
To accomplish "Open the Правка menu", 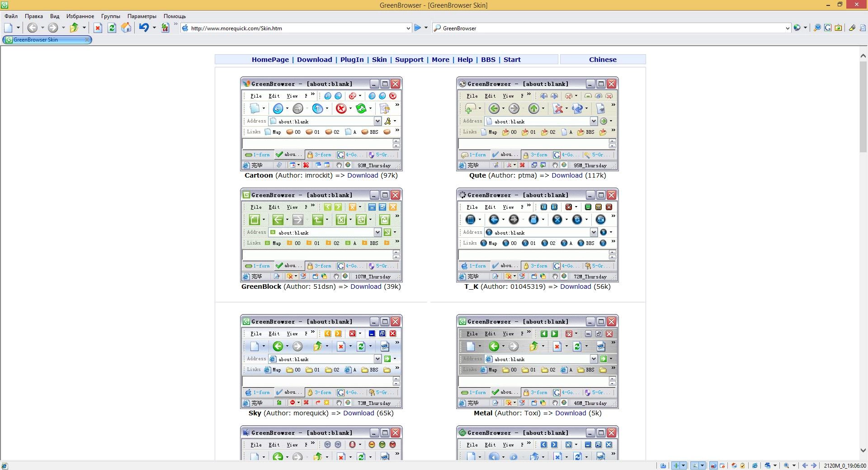I will pyautogui.click(x=34, y=16).
